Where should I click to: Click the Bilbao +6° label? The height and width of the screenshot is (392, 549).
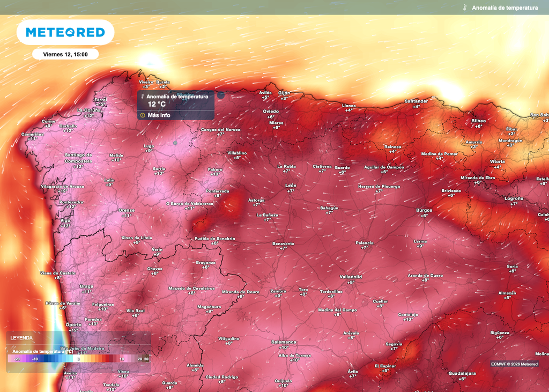tap(479, 123)
